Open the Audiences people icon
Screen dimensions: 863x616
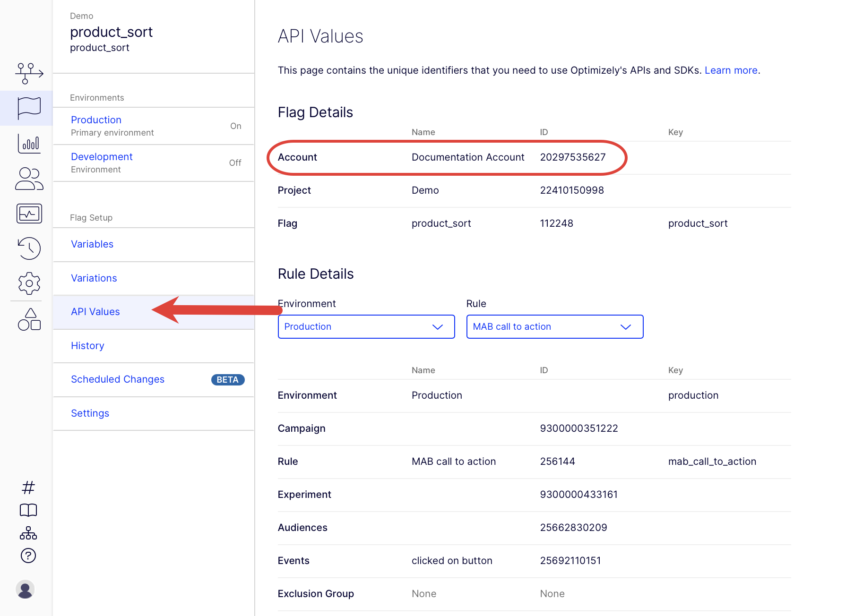click(29, 179)
